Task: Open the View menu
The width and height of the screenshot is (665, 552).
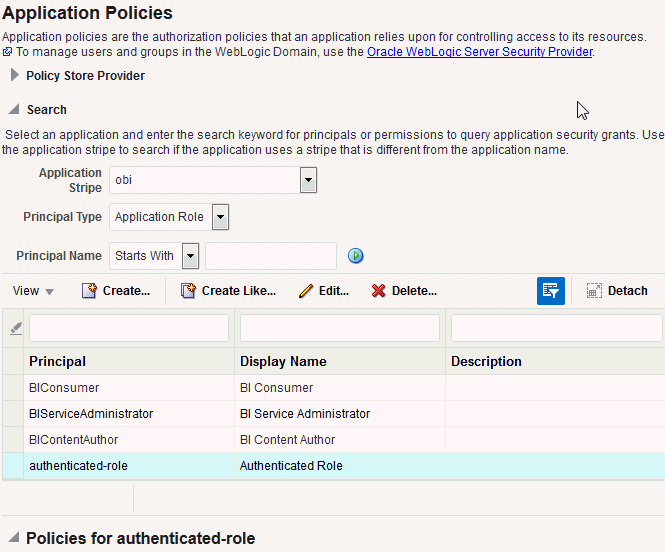Action: click(x=33, y=291)
